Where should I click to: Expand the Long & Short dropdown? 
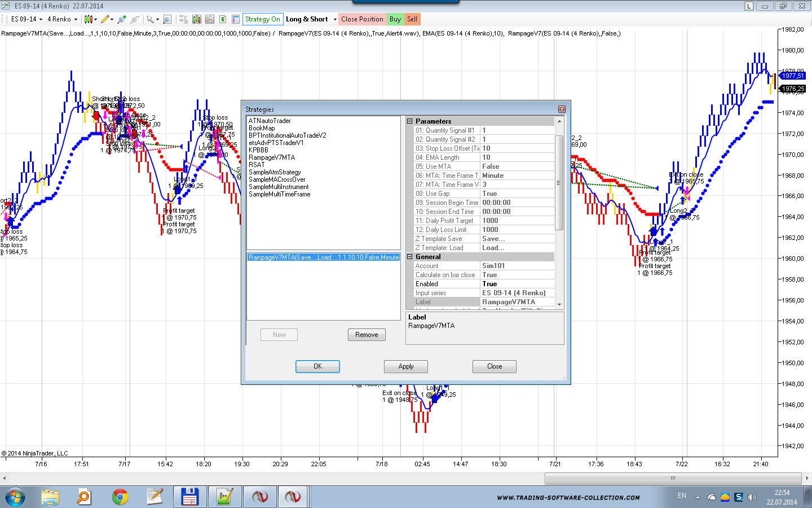[x=335, y=19]
